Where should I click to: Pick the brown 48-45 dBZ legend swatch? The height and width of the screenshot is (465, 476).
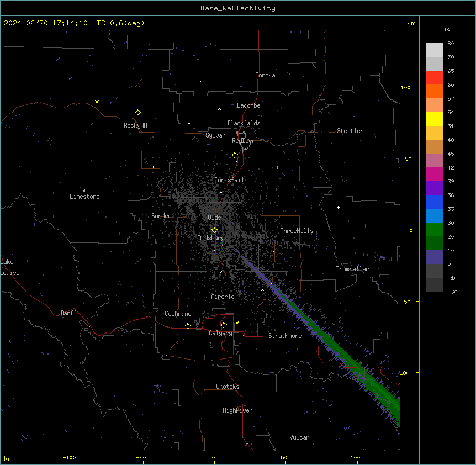[434, 146]
